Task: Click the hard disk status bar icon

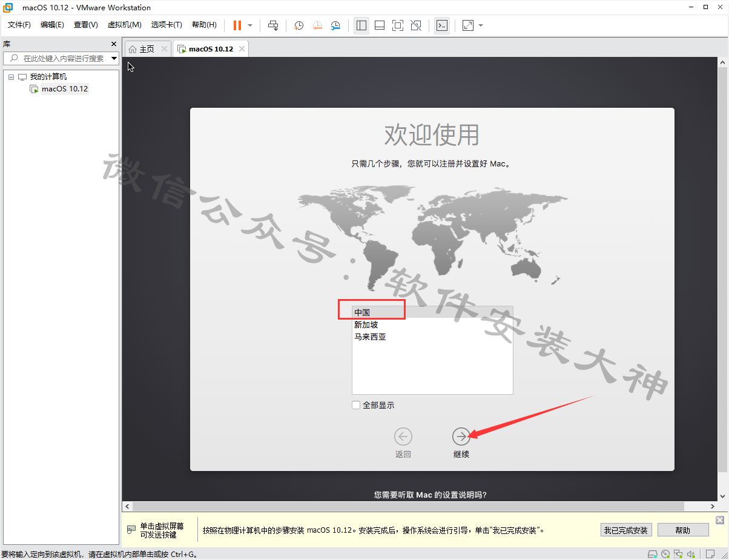Action: (x=652, y=554)
